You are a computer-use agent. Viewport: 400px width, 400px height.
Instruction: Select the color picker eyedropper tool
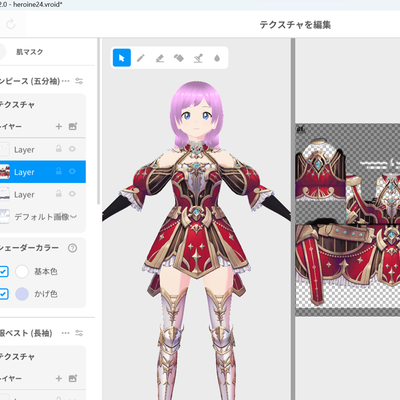tap(198, 58)
